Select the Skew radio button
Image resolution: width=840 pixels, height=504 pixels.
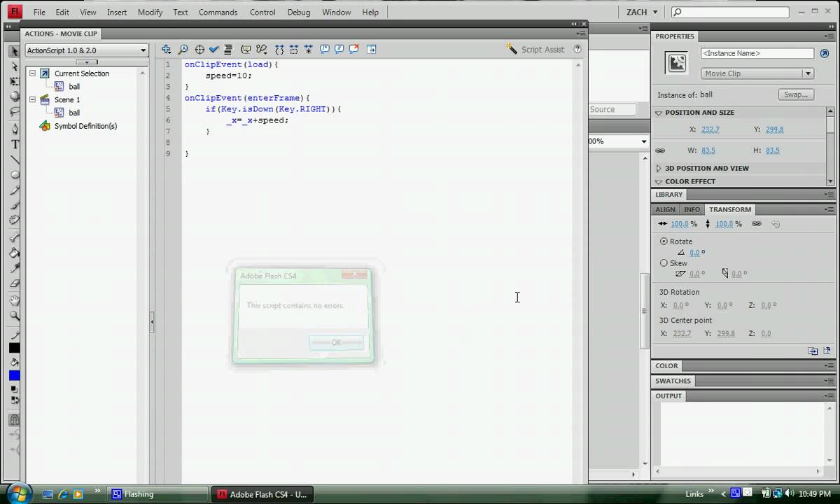[664, 263]
